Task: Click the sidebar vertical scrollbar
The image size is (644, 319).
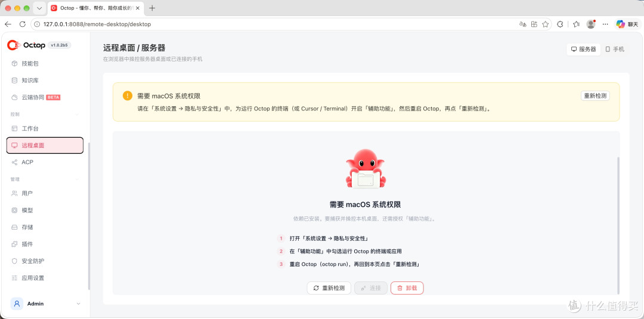Action: (89, 216)
